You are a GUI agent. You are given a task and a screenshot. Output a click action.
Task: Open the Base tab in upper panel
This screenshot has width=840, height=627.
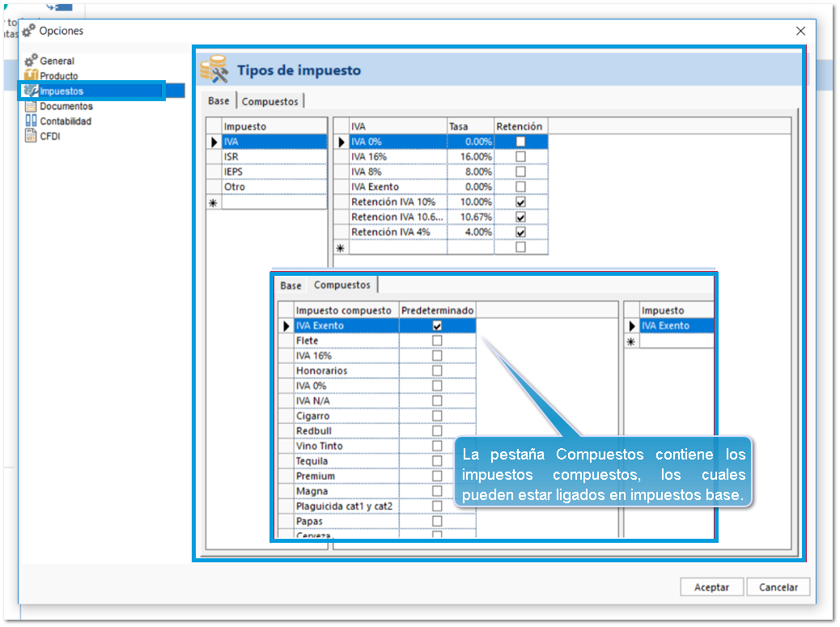pyautogui.click(x=218, y=101)
